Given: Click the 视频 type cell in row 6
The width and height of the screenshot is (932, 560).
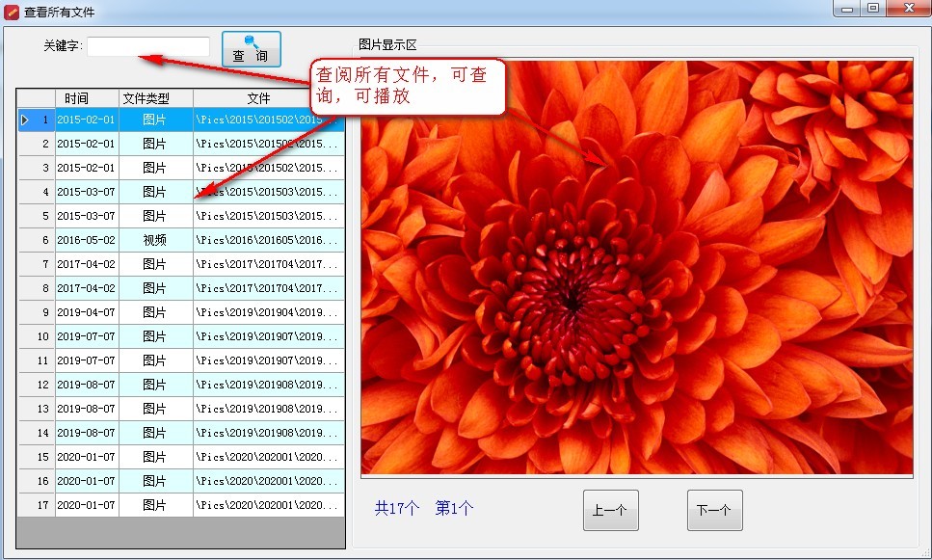Looking at the screenshot, I should click(x=156, y=240).
